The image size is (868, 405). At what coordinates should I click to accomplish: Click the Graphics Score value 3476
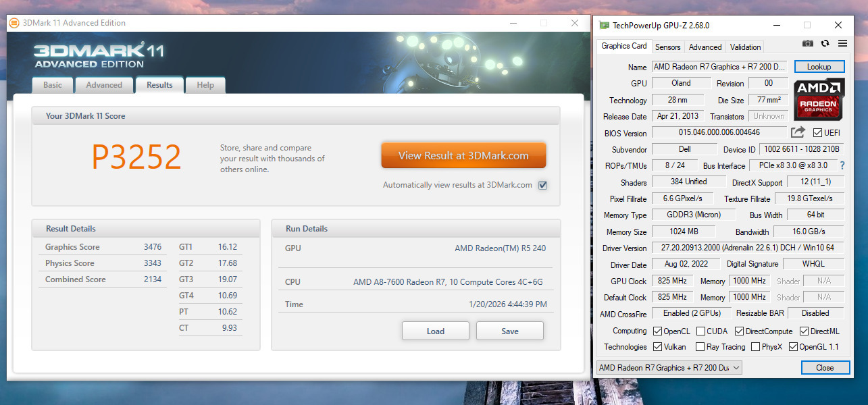(x=153, y=247)
